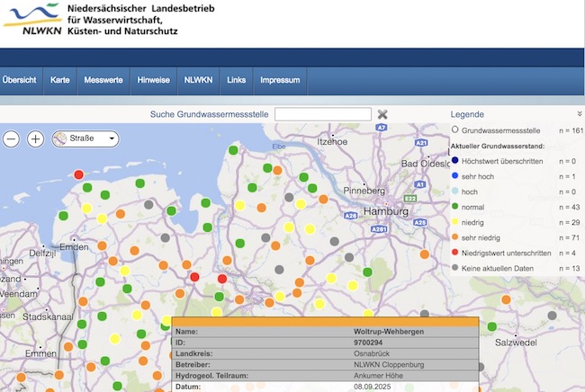Clear the search with the X icon
The height and width of the screenshot is (392, 585).
(x=382, y=114)
